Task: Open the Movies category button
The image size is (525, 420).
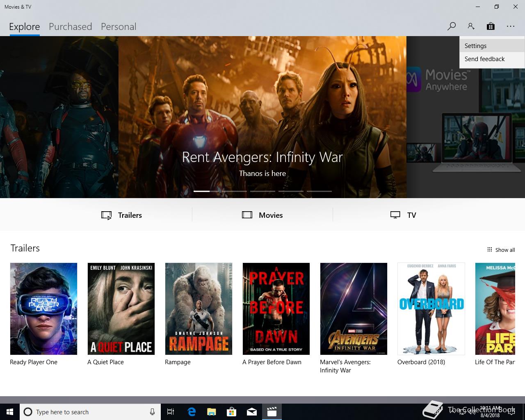Action: point(262,215)
